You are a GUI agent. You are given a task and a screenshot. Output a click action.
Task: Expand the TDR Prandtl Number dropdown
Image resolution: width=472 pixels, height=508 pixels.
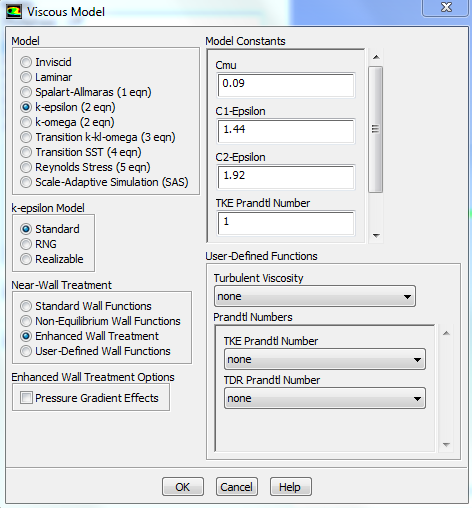pos(325,398)
